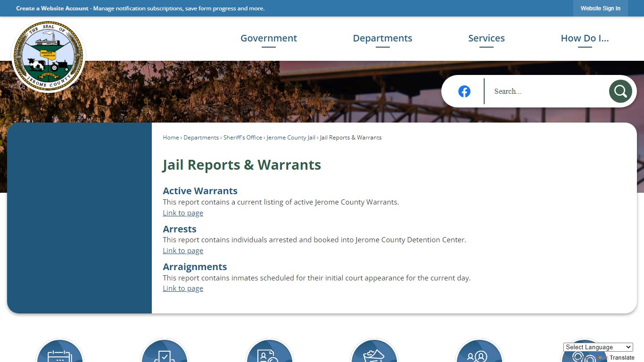The image size is (644, 362).
Task: Click the Jerome County seal logo
Action: (48, 57)
